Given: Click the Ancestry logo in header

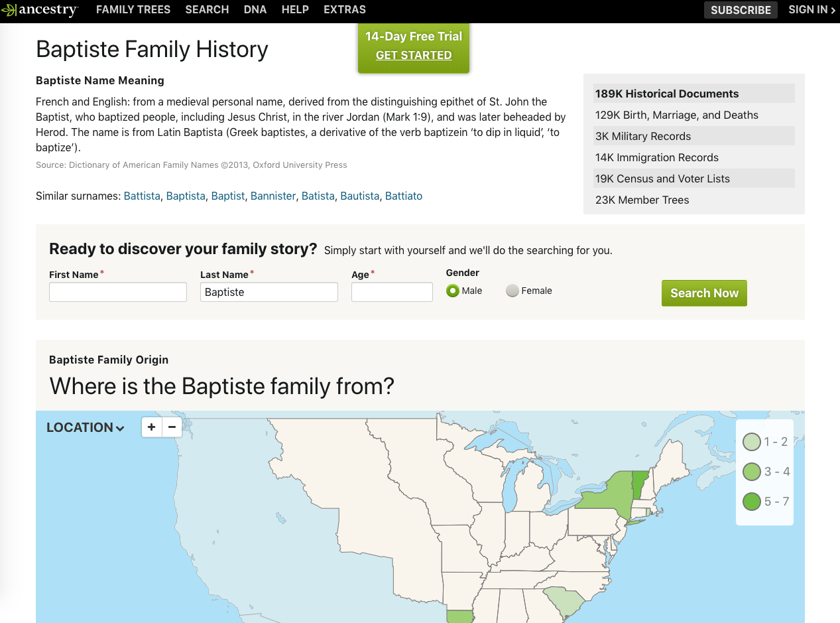Looking at the screenshot, I should coord(40,10).
